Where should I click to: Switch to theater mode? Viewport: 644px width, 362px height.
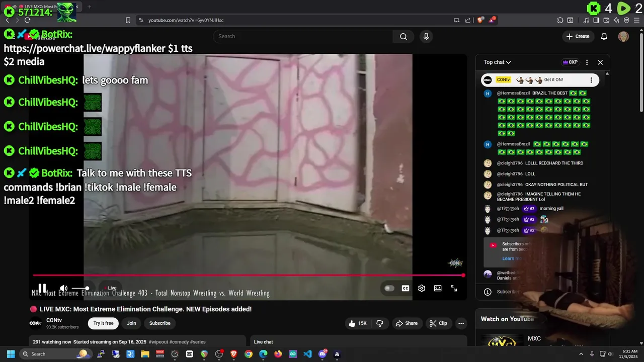pos(438,288)
